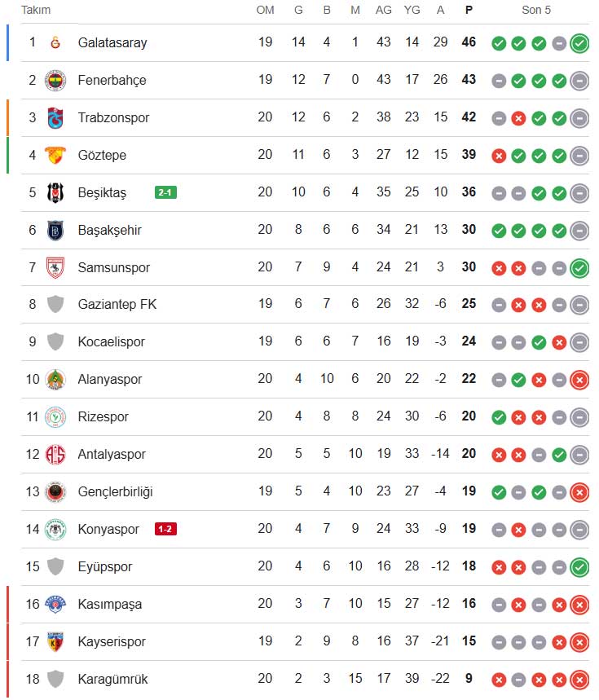
Task: Click the Galatasaray club logo
Action: tap(55, 42)
